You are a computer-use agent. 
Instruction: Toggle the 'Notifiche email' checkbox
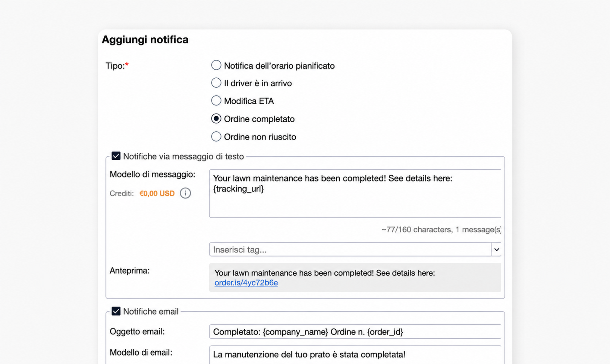coord(116,311)
